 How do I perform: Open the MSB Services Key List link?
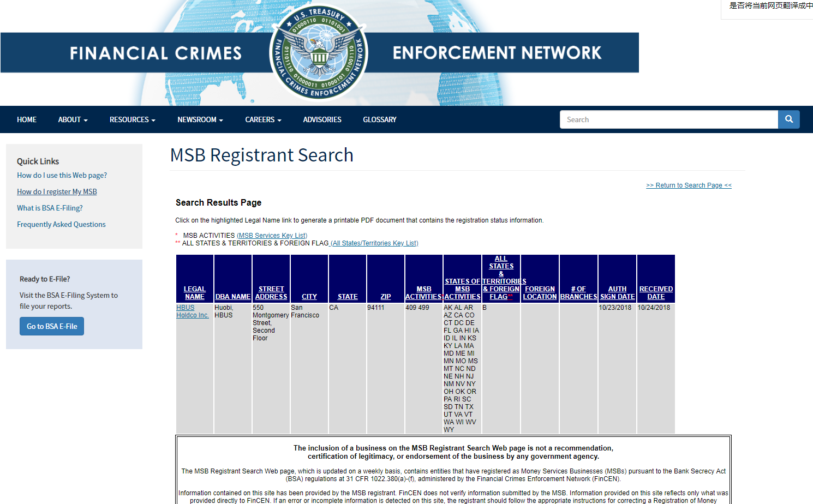click(x=272, y=236)
